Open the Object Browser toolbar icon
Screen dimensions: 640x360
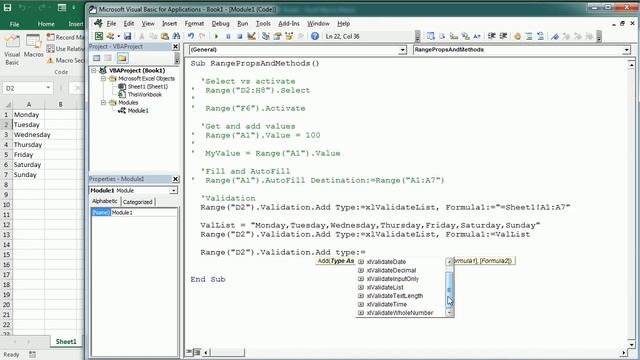pyautogui.click(x=289, y=36)
